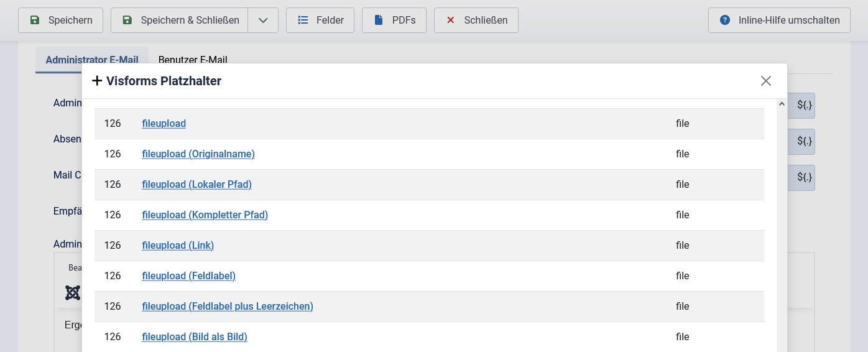868x352 pixels.
Task: Open the PDFs toolbar button
Action: tap(394, 21)
